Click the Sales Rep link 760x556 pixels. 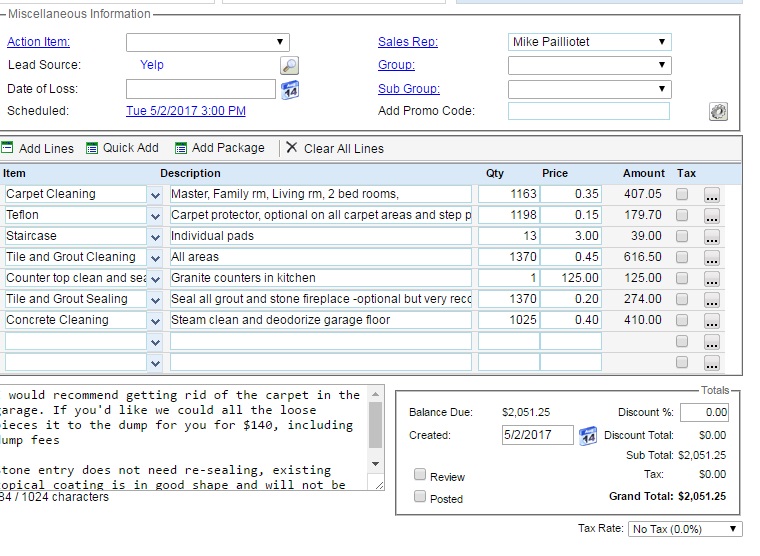tap(408, 42)
